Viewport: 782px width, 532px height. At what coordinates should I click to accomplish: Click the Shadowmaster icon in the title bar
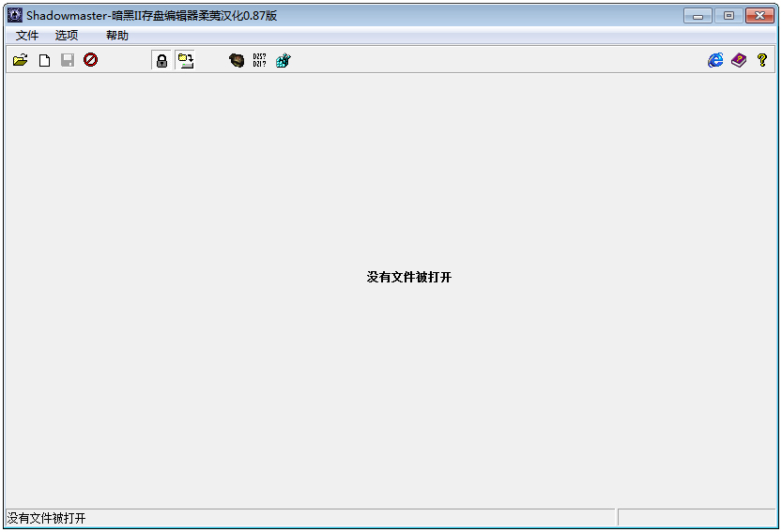click(x=14, y=15)
